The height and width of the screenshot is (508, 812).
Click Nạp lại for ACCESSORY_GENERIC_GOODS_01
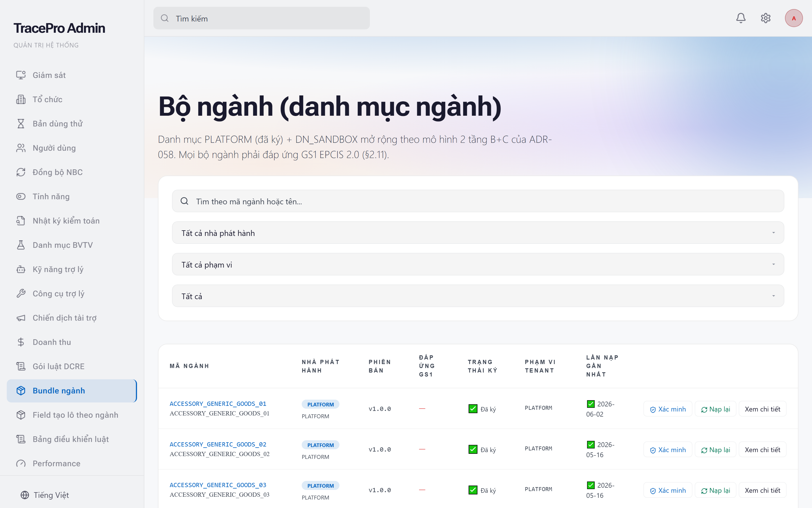715,409
